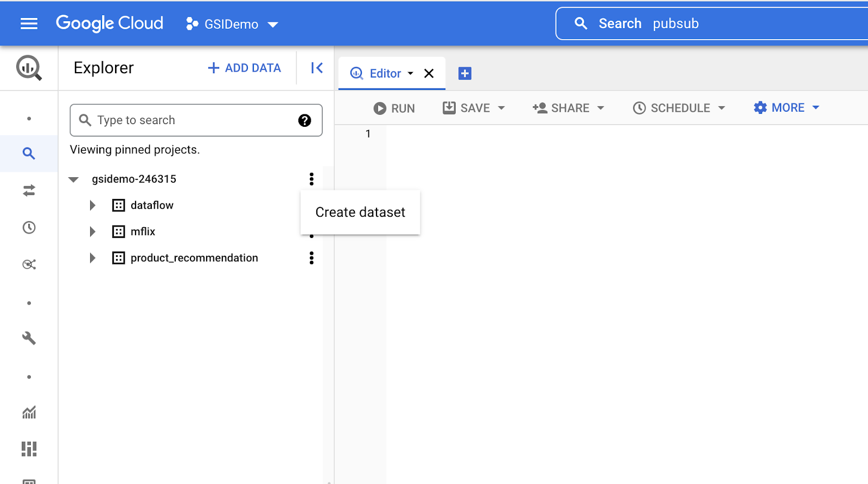Click the SHARE button
This screenshot has height=484, width=868.
coord(561,108)
